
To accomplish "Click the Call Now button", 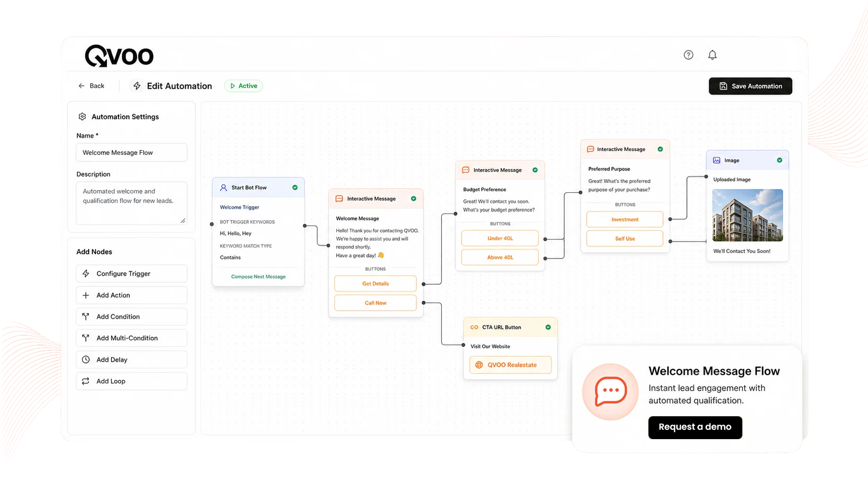I will [x=375, y=303].
